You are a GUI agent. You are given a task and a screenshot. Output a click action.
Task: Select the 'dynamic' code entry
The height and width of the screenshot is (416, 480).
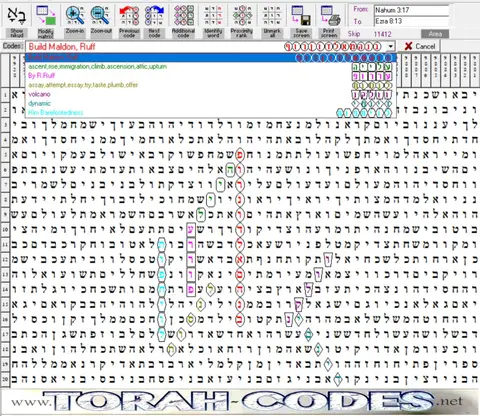click(211, 103)
